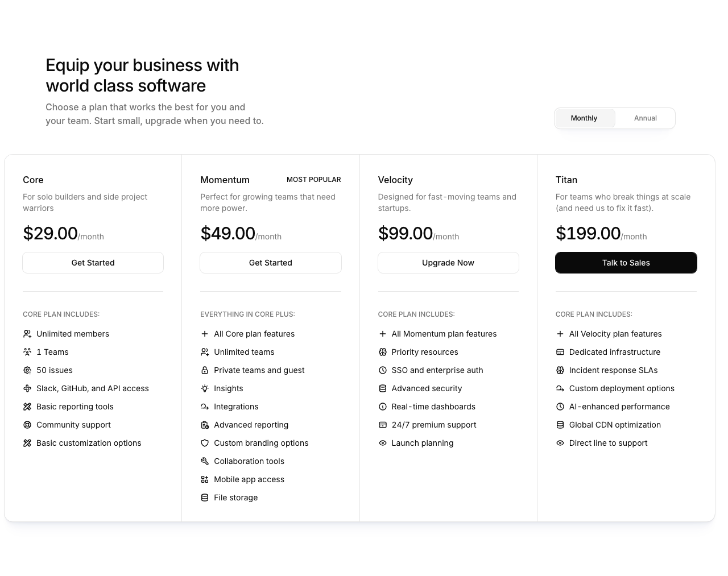
Task: Click Get Started under the Momentum plan
Action: pos(270,263)
